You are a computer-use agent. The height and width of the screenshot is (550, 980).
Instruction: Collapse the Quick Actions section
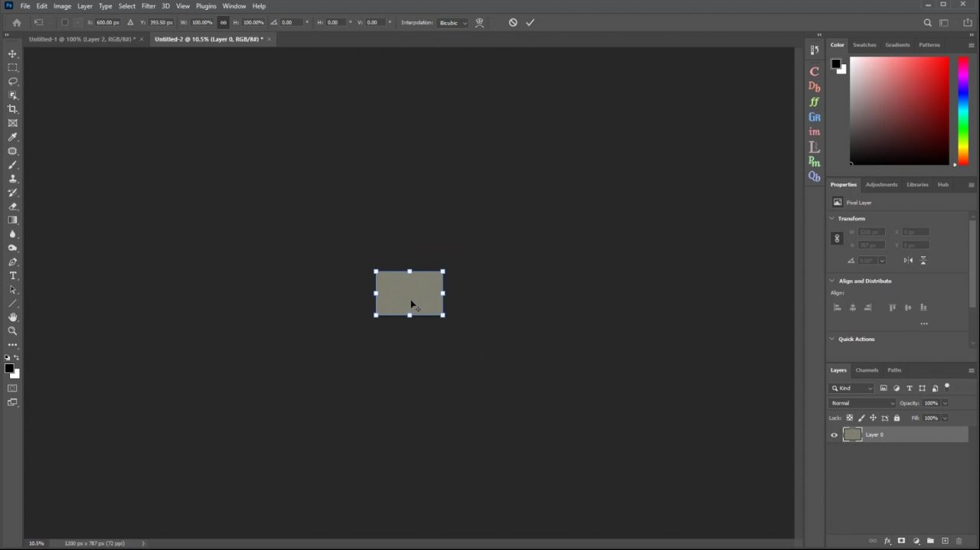tap(832, 339)
